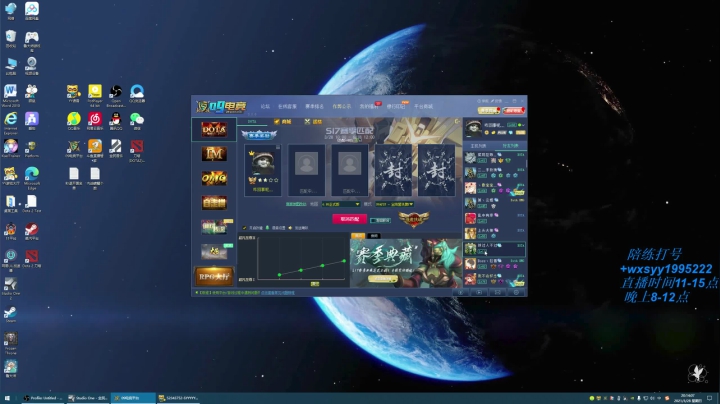Click the first sealed 封 player slot
720x404 pixels.
click(x=393, y=170)
